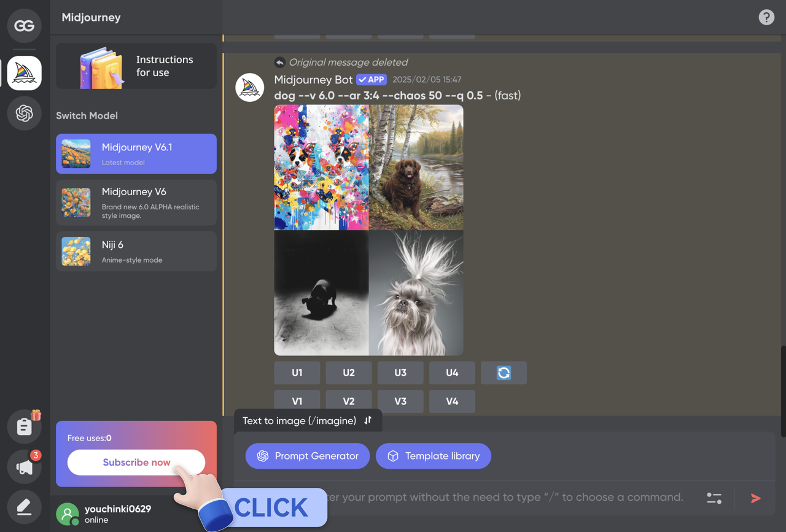Select the Midjourney sailboat sidebar icon

click(25, 73)
